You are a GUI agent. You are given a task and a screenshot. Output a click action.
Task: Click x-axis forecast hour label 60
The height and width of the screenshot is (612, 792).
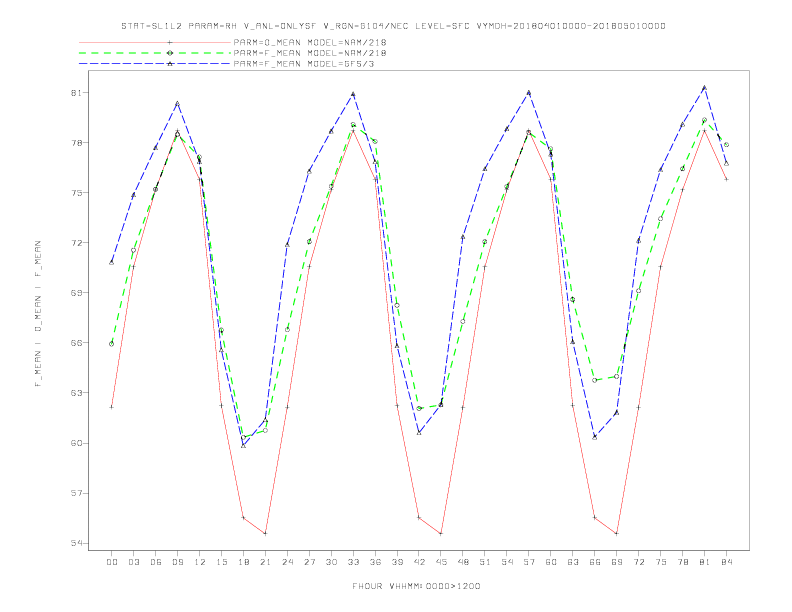[551, 562]
